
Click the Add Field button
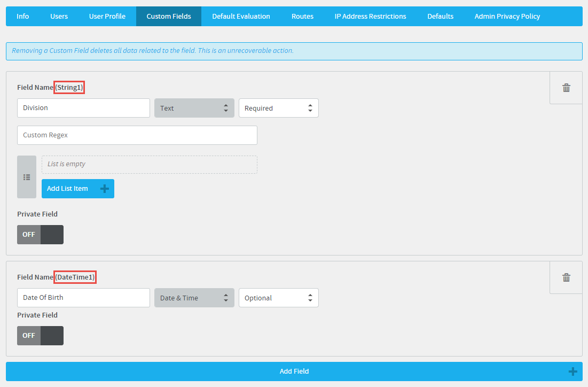coord(294,371)
